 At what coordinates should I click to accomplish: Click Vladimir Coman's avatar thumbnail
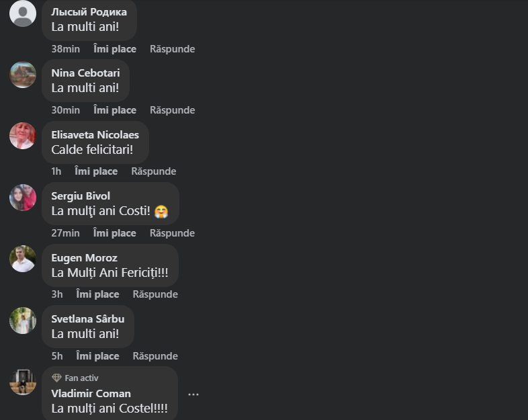point(23,382)
